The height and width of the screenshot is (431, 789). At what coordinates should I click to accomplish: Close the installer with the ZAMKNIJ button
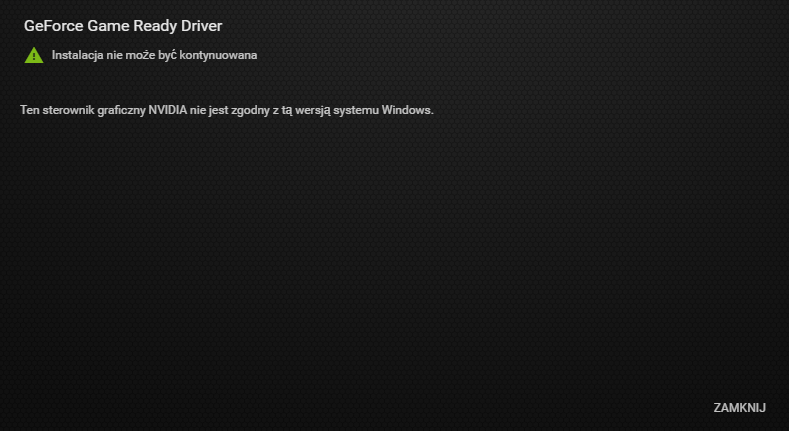[739, 408]
